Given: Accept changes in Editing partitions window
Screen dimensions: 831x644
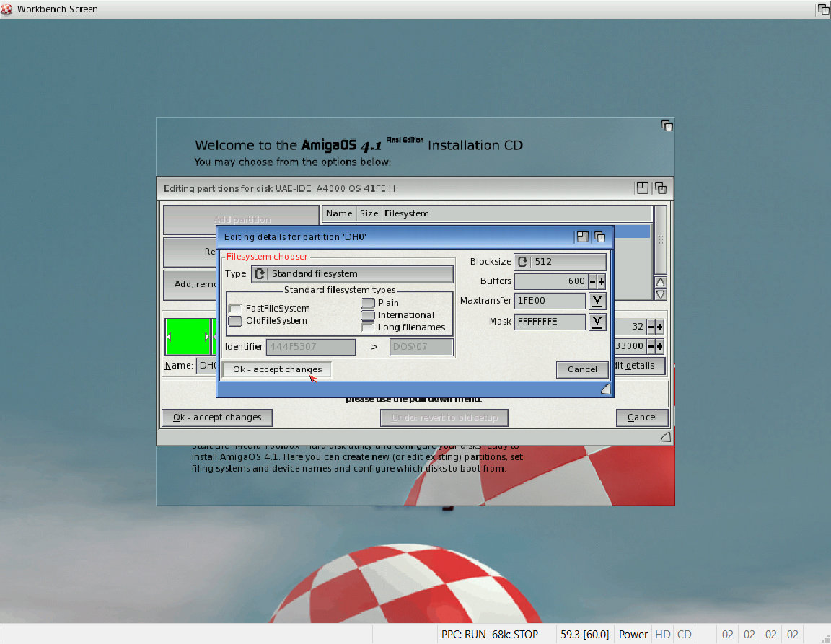Looking at the screenshot, I should pos(216,417).
